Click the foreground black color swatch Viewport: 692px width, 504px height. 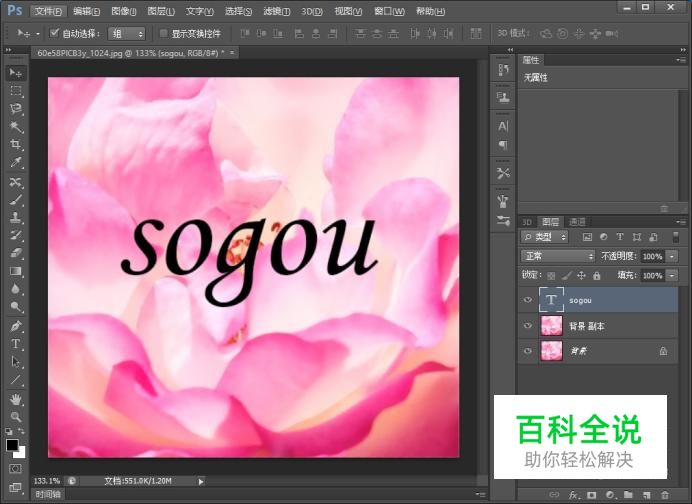(x=11, y=445)
